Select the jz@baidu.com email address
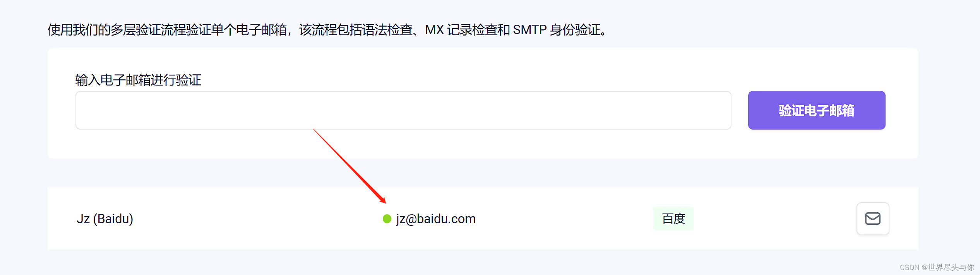Screen dimensions: 980x275 [436, 219]
